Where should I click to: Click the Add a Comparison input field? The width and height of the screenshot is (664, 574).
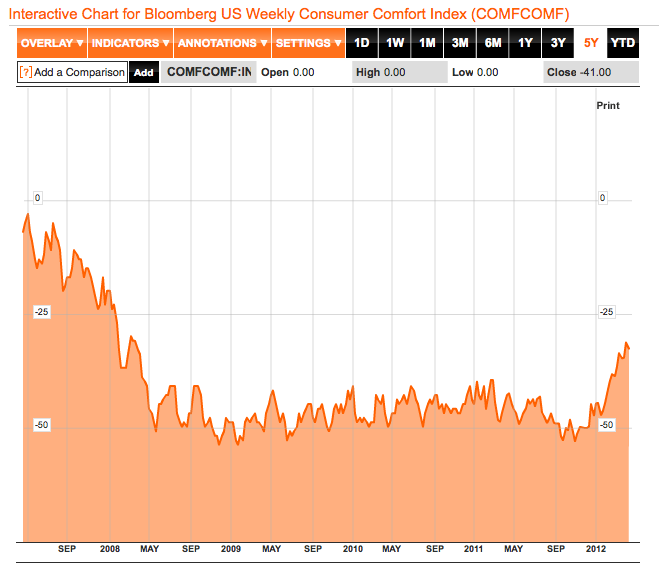pyautogui.click(x=73, y=72)
